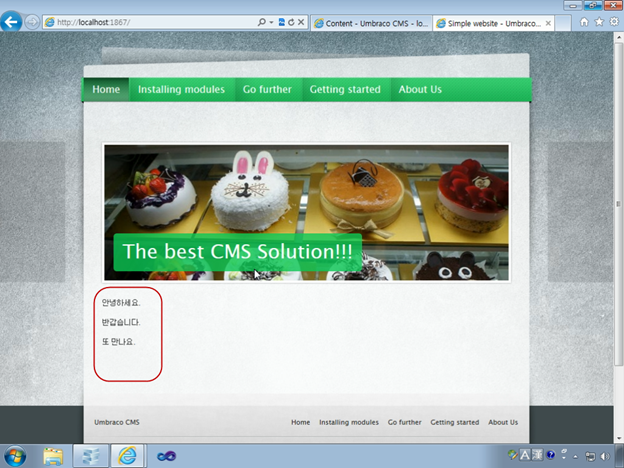Toggle the IME 'A' input mode
This screenshot has width=624, height=468.
tap(525, 454)
